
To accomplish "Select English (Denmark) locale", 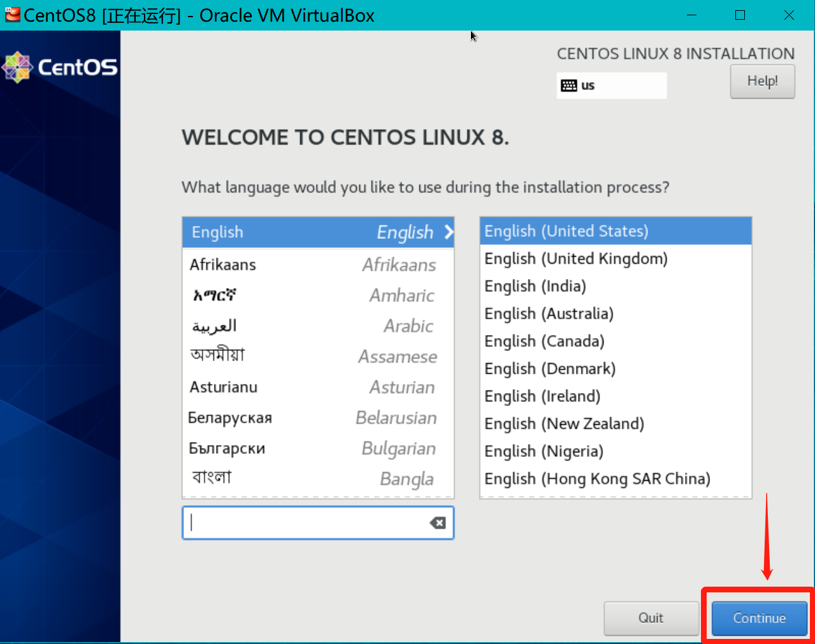I will [x=616, y=368].
